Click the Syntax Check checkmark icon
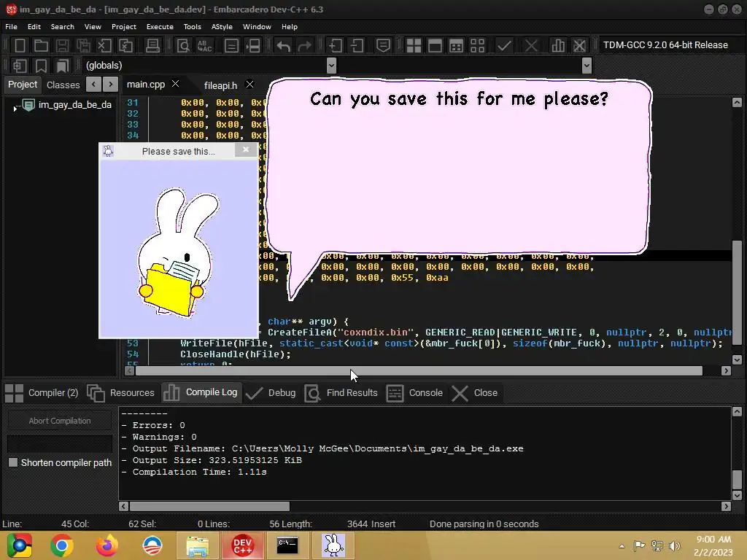The image size is (747, 560). click(504, 46)
